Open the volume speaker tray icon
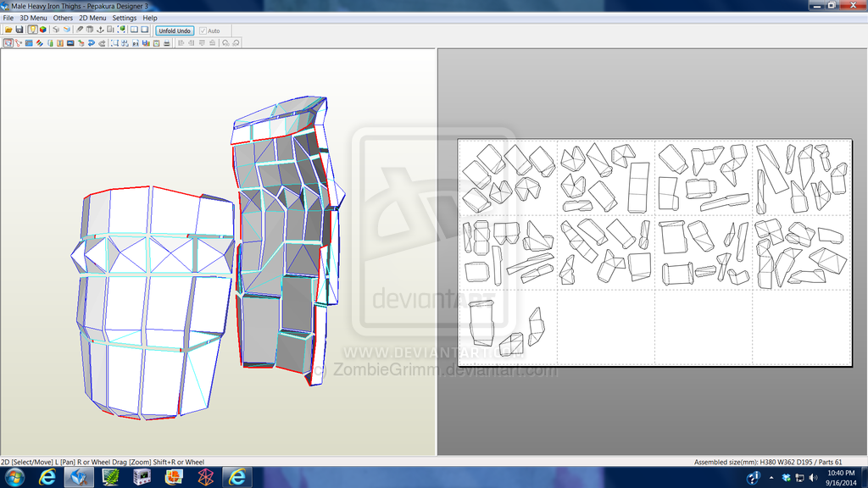The width and height of the screenshot is (868, 488). pos(813,478)
